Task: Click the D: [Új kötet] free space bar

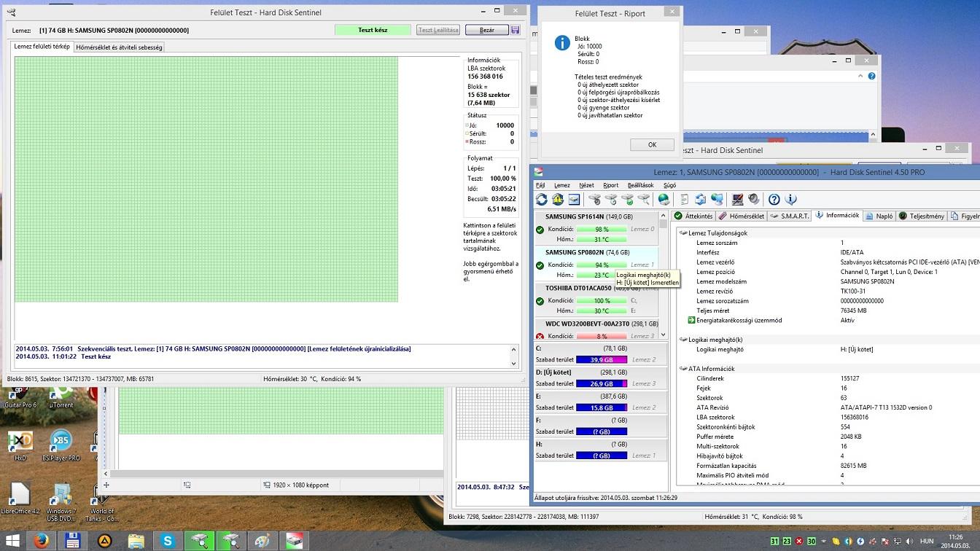Action: coord(602,384)
